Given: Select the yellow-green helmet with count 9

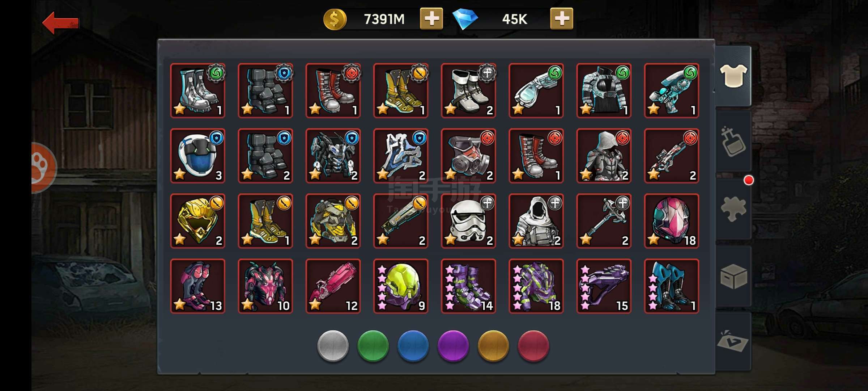Looking at the screenshot, I should tap(401, 286).
